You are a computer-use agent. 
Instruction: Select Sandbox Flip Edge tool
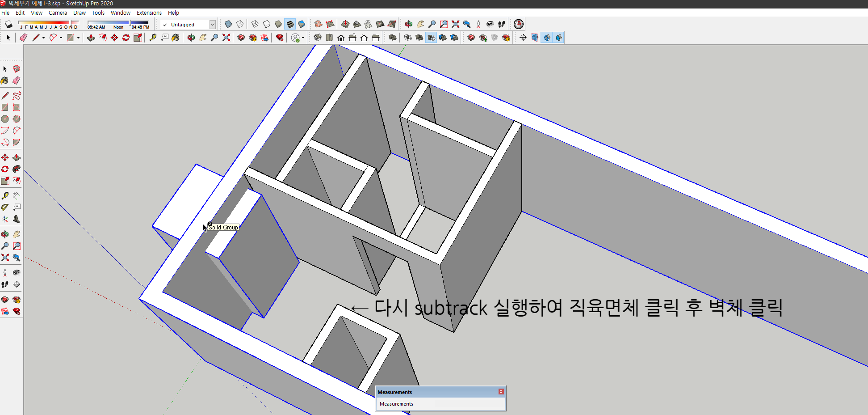tap(392, 24)
